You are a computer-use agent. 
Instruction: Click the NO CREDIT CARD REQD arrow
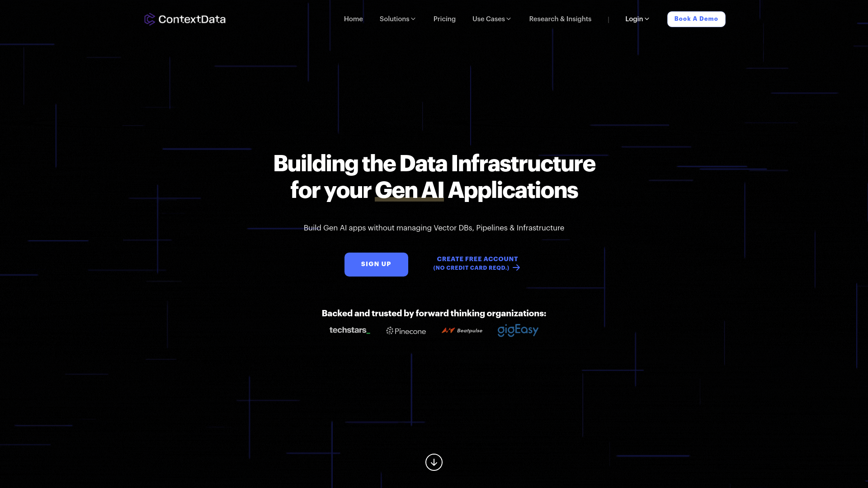coord(516,267)
